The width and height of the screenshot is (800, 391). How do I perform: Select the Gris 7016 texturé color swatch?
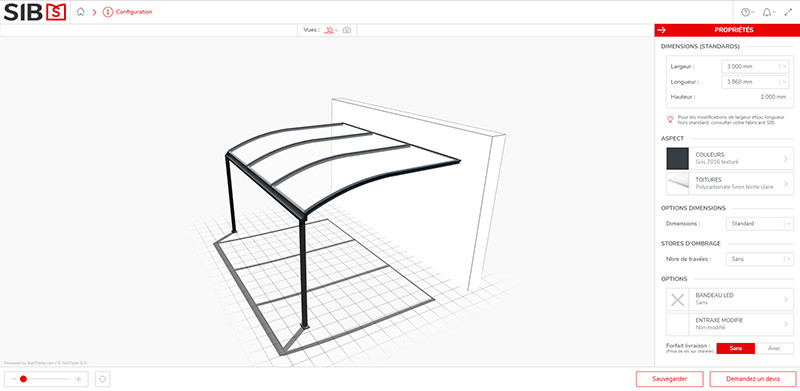(x=678, y=158)
